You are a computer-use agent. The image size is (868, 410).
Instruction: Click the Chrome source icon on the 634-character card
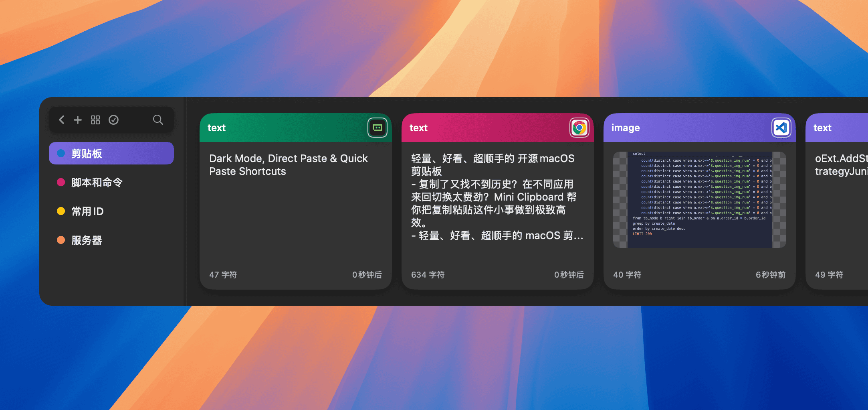click(580, 128)
